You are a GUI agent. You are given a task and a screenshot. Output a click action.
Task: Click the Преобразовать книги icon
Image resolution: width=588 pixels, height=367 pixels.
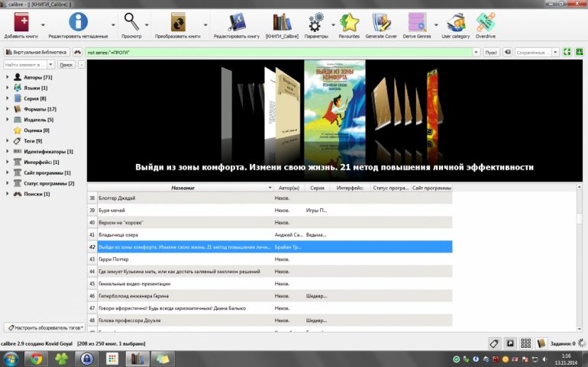(178, 22)
